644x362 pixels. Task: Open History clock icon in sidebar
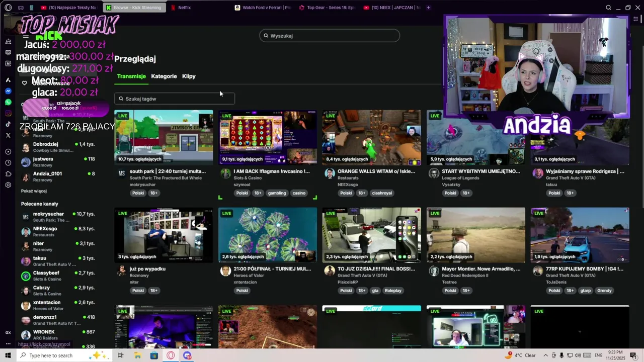click(x=8, y=163)
